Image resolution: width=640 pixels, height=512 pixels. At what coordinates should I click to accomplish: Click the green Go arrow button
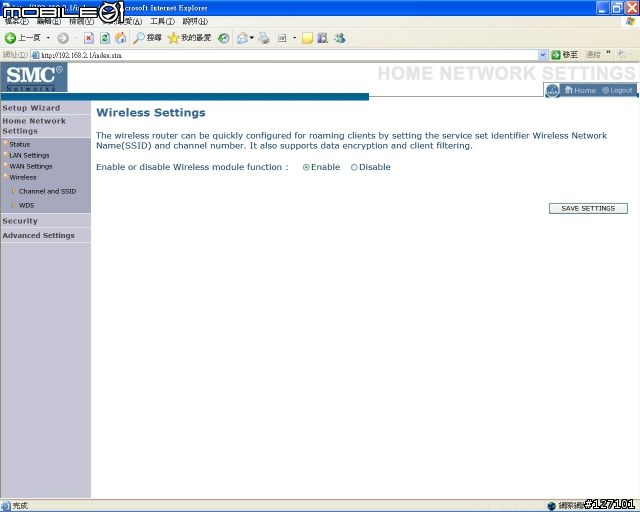pos(556,55)
